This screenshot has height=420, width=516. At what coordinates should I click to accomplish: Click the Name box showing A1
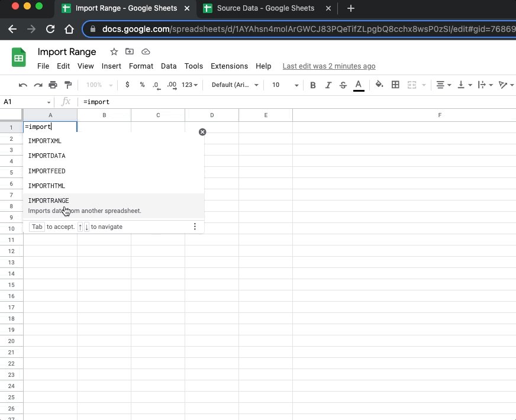[23, 102]
